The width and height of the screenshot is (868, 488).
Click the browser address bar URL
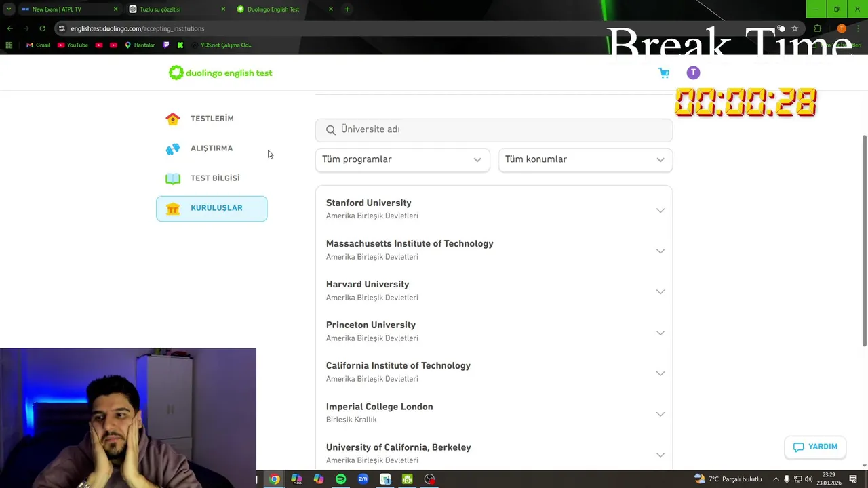(138, 28)
